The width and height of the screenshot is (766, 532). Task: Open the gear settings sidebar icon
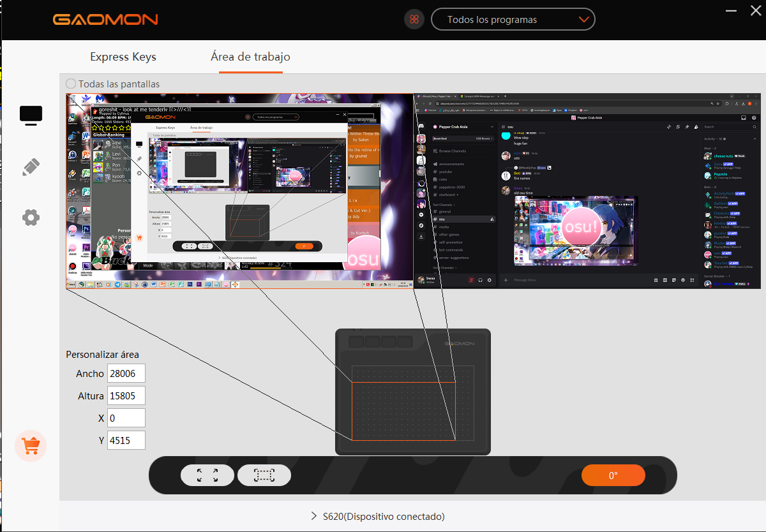[x=31, y=218]
